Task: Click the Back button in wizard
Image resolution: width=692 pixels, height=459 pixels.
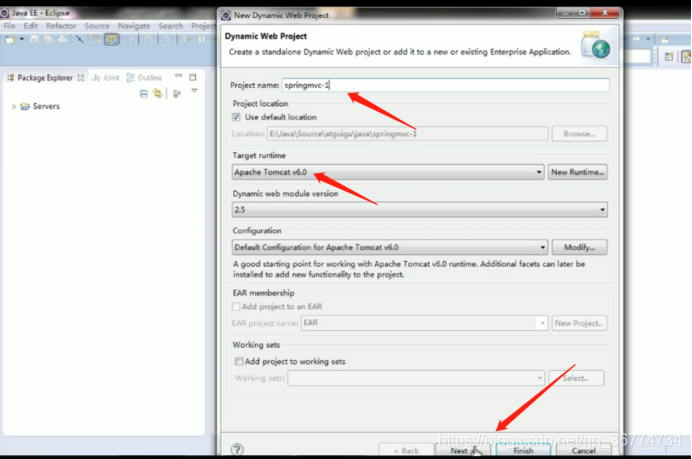Action: (x=406, y=450)
